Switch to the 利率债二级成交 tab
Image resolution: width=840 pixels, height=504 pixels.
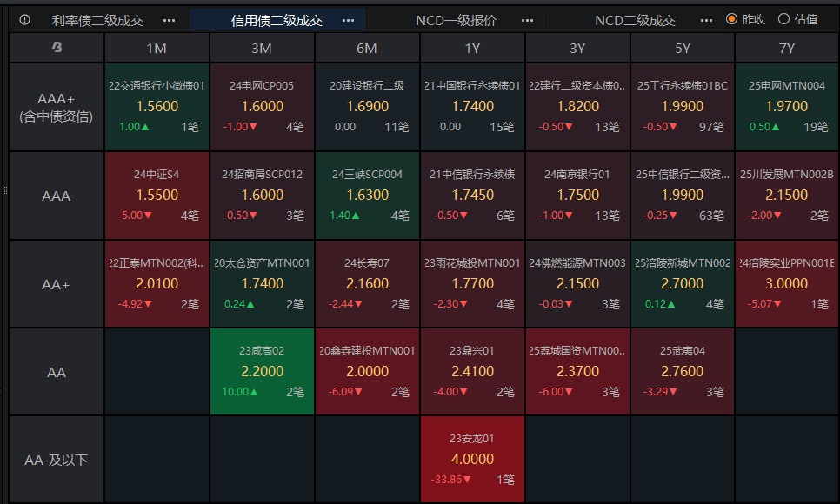pos(97,20)
